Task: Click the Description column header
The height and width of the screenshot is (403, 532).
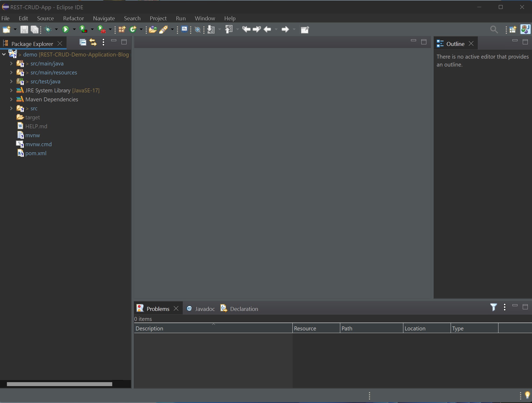Action: [149, 329]
